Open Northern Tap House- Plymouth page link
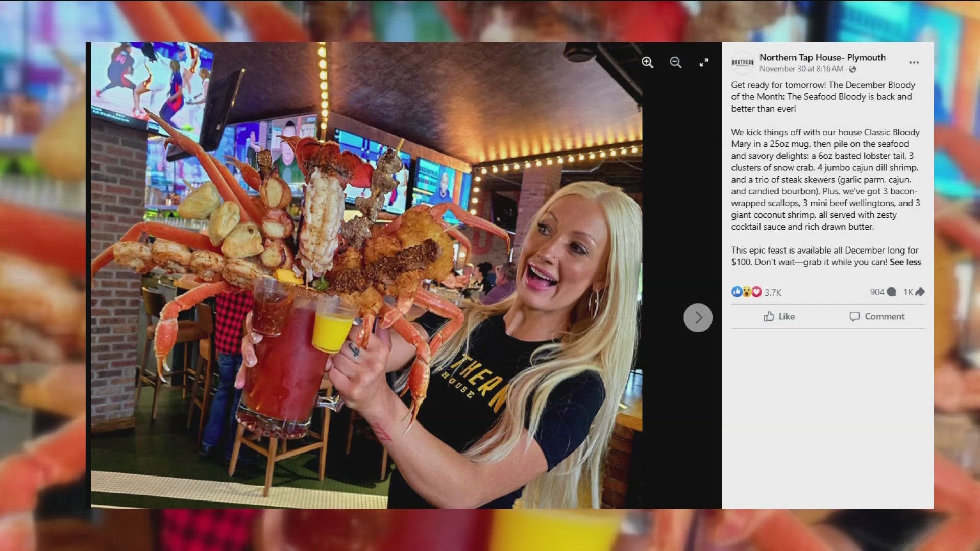Screen dimensions: 980x551 tap(822, 57)
